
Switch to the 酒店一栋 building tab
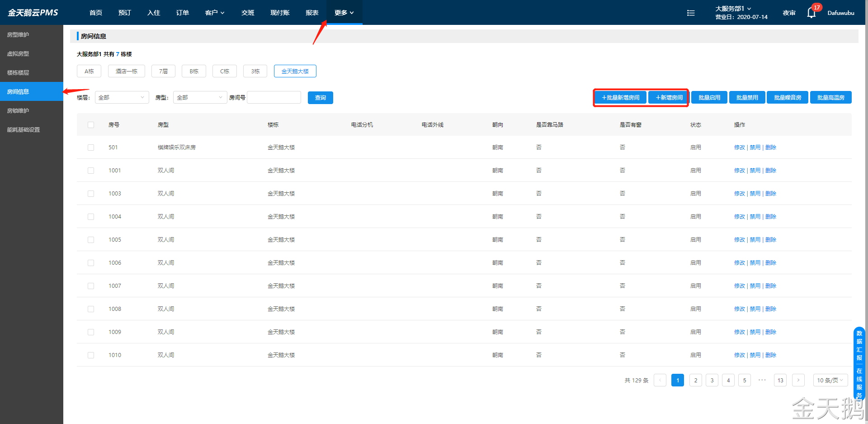click(127, 71)
